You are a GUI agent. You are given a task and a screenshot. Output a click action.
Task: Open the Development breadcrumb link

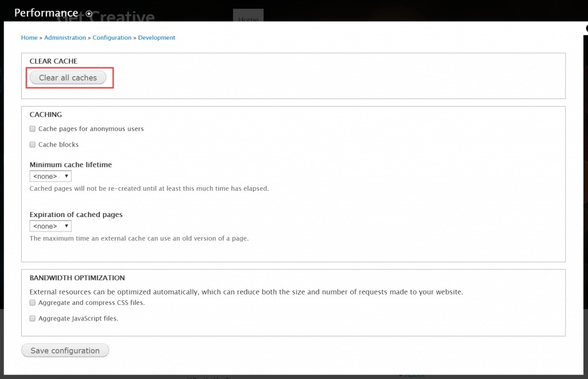(x=156, y=37)
